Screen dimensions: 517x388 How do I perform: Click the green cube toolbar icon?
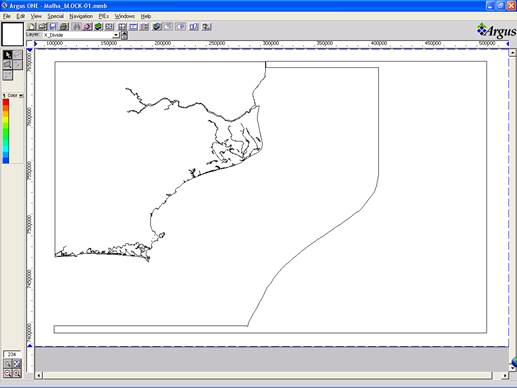coord(99,27)
